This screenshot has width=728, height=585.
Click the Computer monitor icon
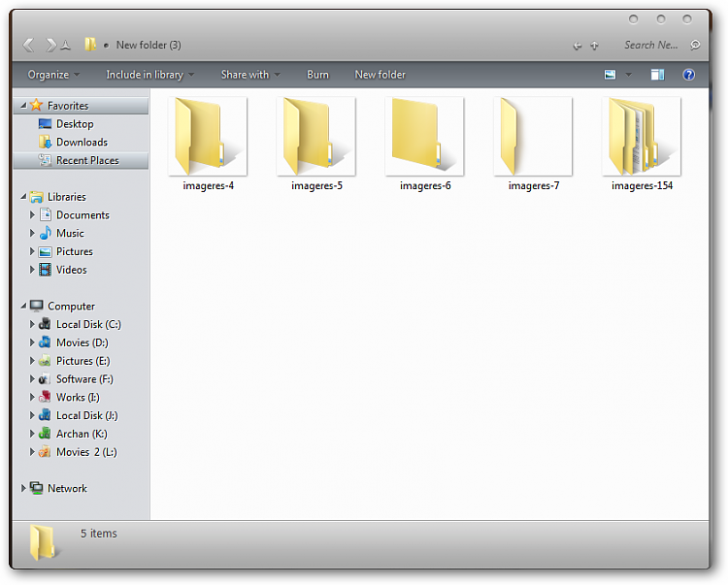pyautogui.click(x=36, y=306)
